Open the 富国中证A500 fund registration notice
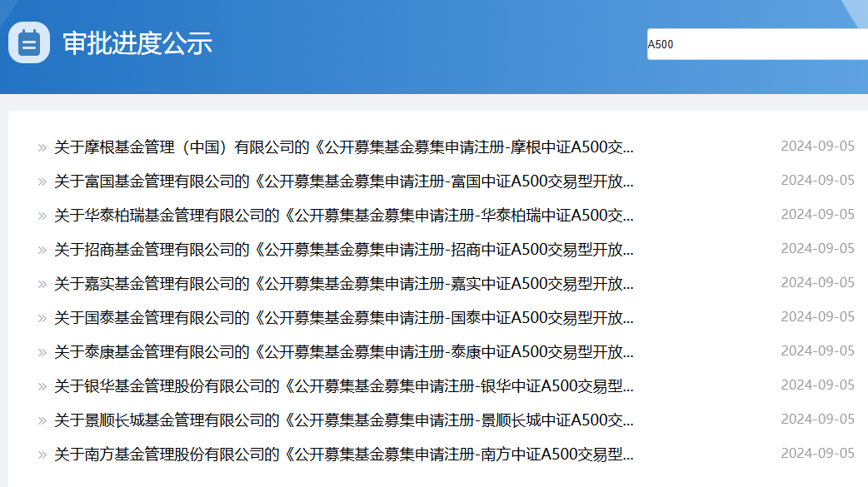 (344, 181)
